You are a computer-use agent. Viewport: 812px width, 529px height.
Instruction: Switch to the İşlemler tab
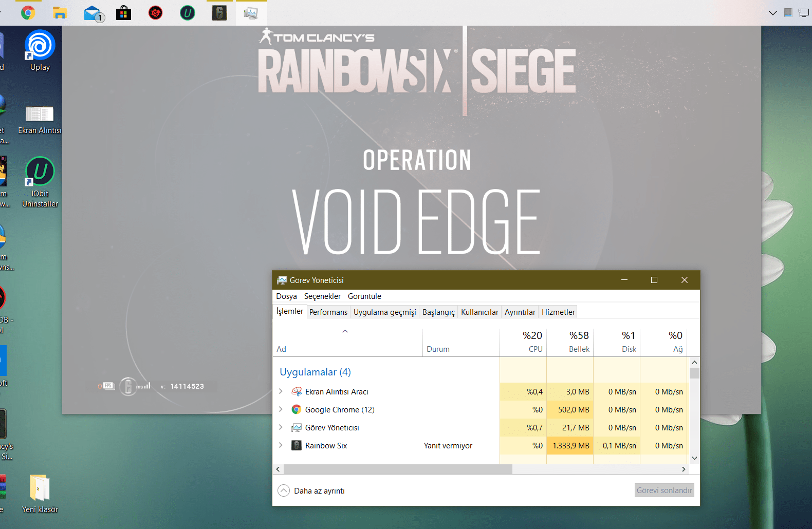290,311
